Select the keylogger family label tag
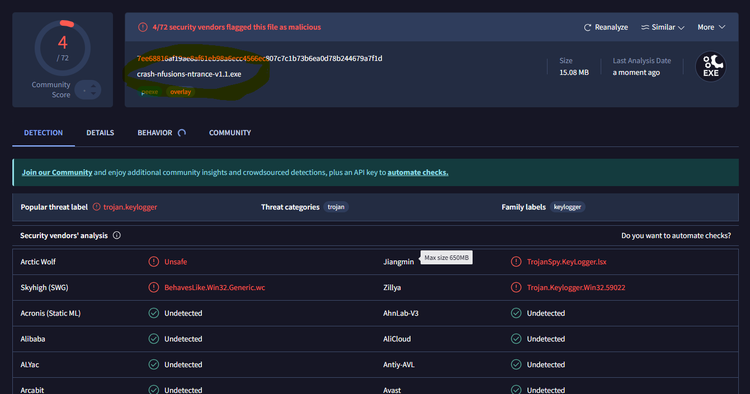This screenshot has height=394, width=750. 567,207
